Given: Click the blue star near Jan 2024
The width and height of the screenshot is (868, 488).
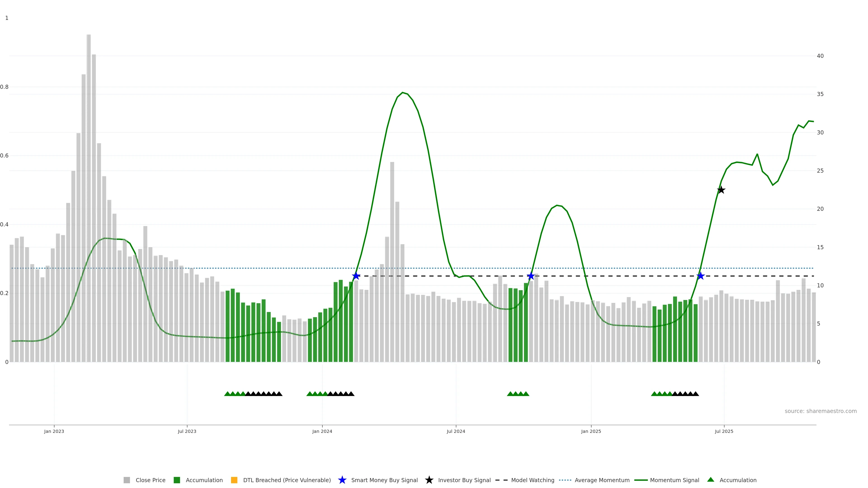Looking at the screenshot, I should coord(356,276).
